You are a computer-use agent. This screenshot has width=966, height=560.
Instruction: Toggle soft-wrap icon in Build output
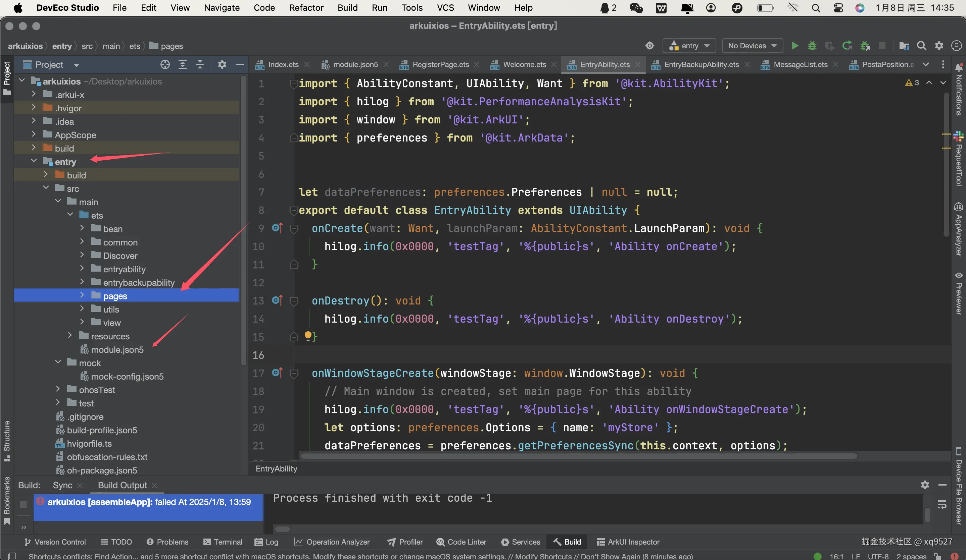tap(941, 505)
